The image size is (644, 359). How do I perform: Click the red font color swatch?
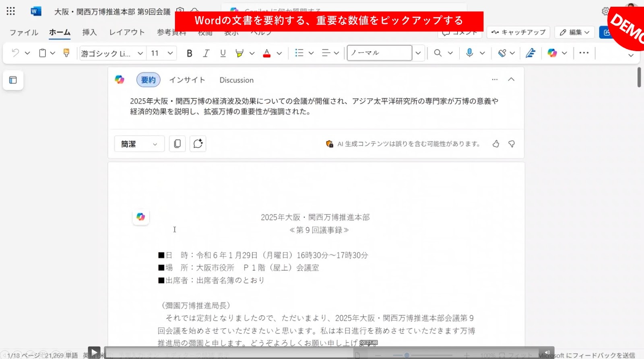[266, 53]
